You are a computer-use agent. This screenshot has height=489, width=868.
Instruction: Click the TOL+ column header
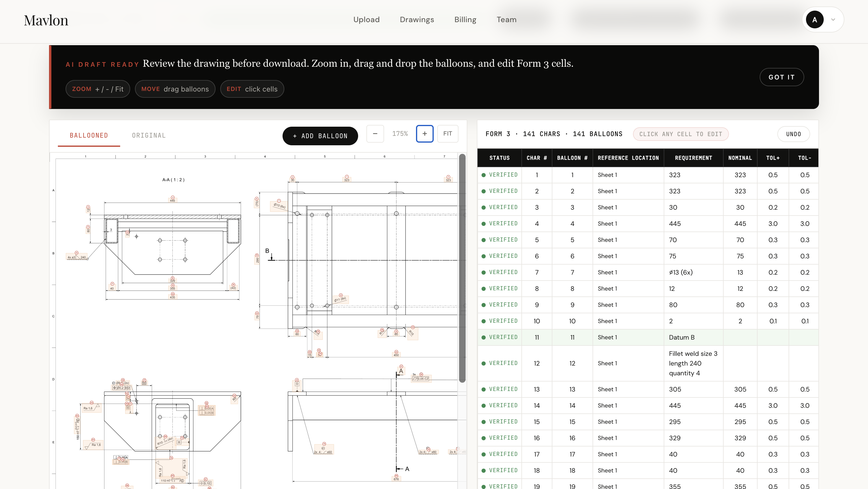point(773,158)
